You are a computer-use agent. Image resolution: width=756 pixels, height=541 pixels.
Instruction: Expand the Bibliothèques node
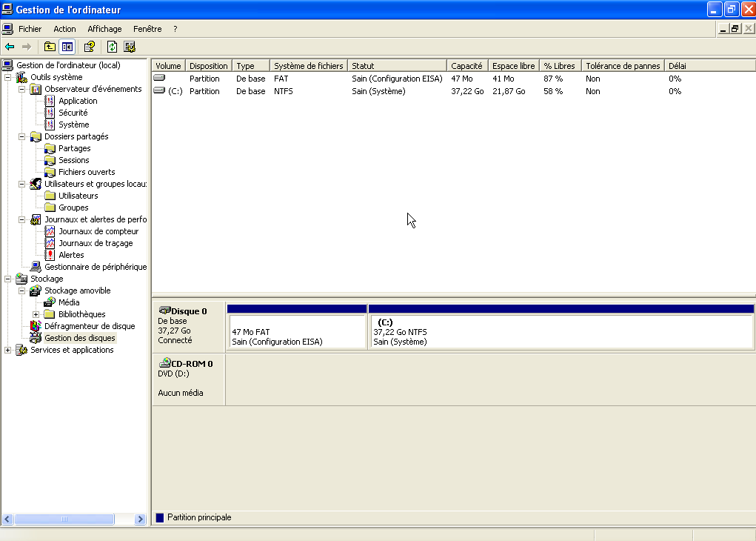point(36,314)
